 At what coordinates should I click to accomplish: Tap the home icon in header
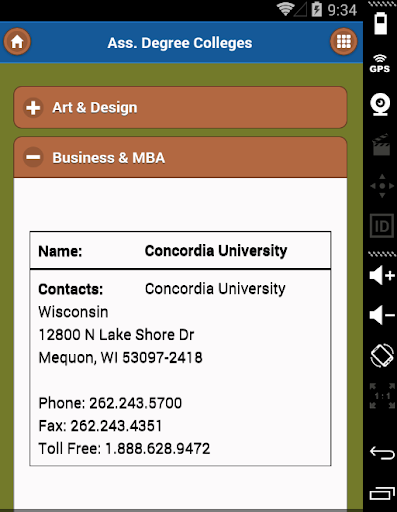17,42
